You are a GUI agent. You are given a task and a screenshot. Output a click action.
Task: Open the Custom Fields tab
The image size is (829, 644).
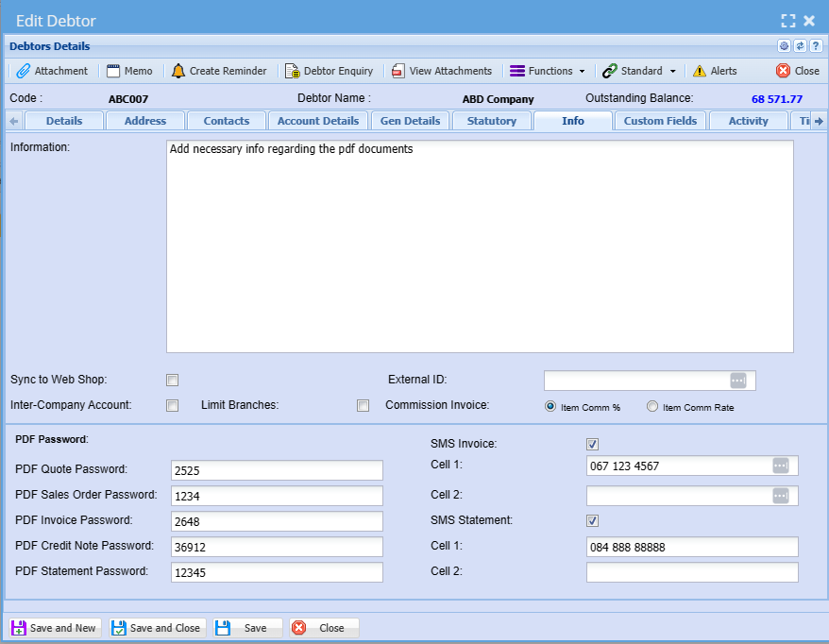pyautogui.click(x=660, y=121)
